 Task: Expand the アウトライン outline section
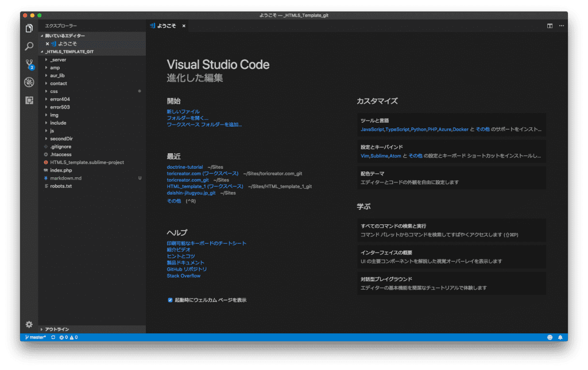(x=57, y=329)
